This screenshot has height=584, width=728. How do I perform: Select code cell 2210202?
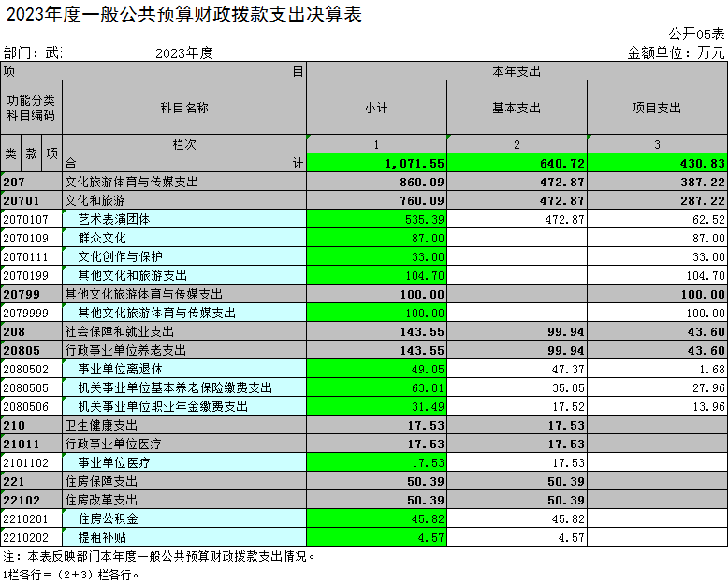point(31,537)
